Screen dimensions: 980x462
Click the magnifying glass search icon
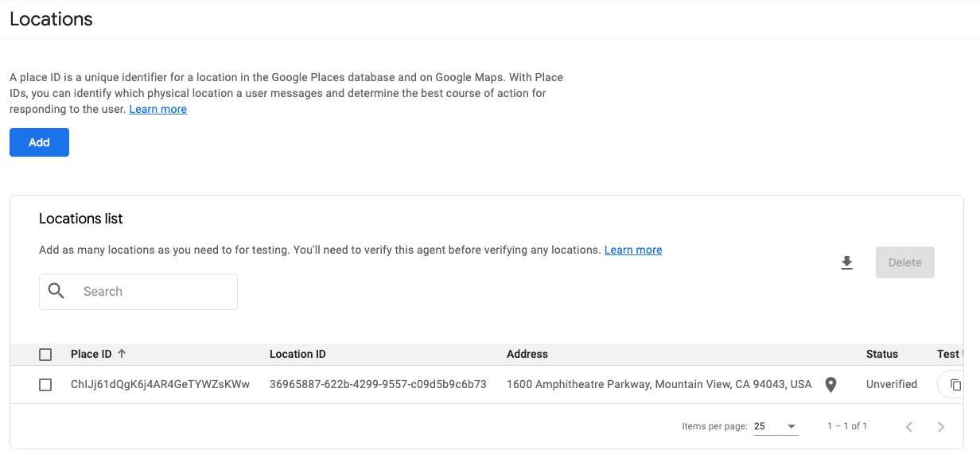[56, 291]
